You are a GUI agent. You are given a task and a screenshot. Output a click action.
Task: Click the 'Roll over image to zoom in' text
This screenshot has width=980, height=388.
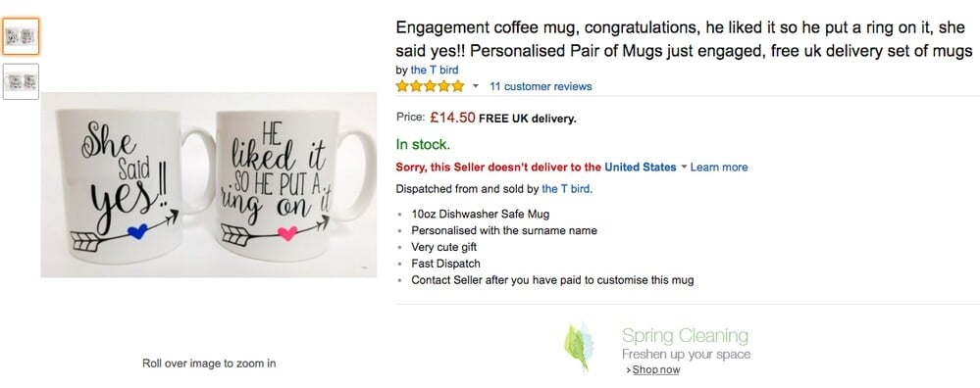pos(209,364)
